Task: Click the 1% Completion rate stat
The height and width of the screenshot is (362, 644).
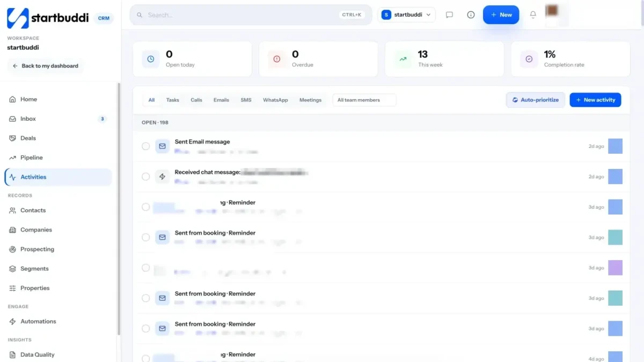Action: (570, 59)
